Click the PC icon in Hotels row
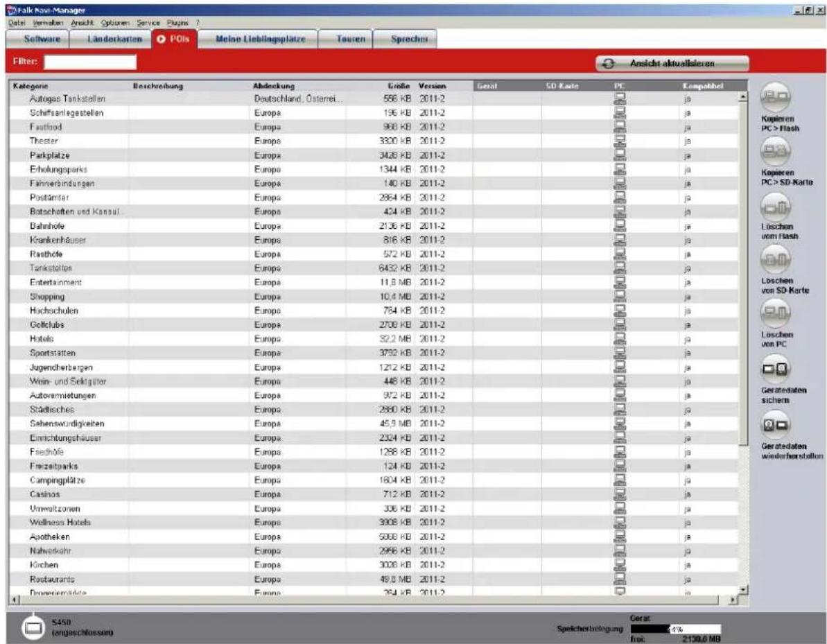827x644 pixels. click(620, 338)
